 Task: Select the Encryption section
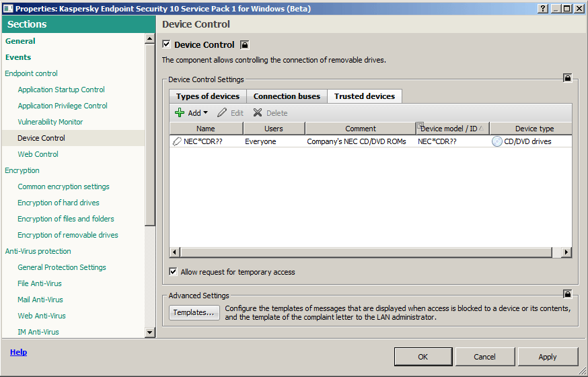click(x=22, y=170)
